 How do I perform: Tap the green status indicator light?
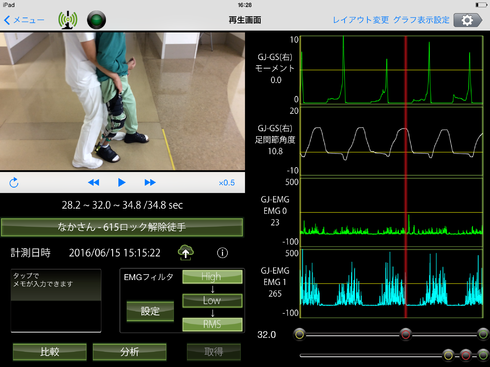(x=96, y=20)
